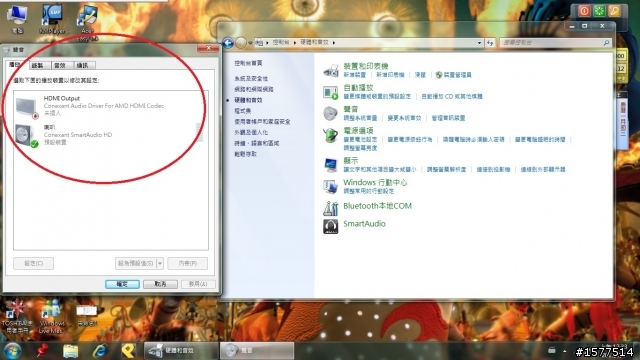Click the key gadget icon
This screenshot has height=360, width=640.
pos(614,11)
